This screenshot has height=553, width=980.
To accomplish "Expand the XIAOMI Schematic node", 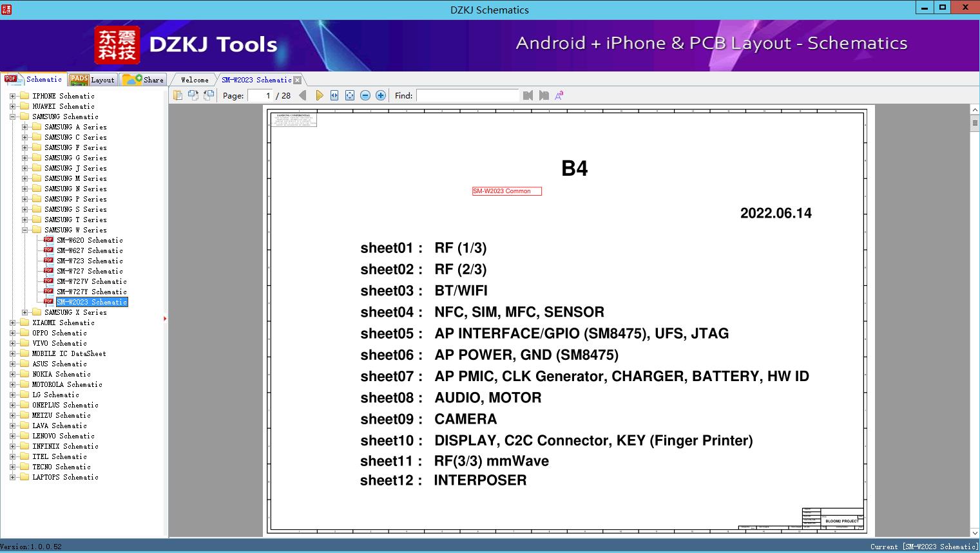I will [12, 323].
